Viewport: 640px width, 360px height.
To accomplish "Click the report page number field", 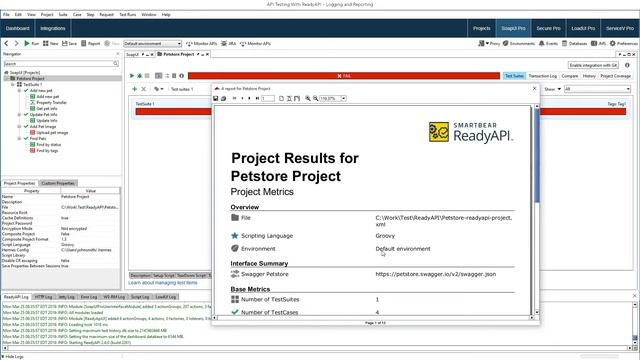I will 268,98.
